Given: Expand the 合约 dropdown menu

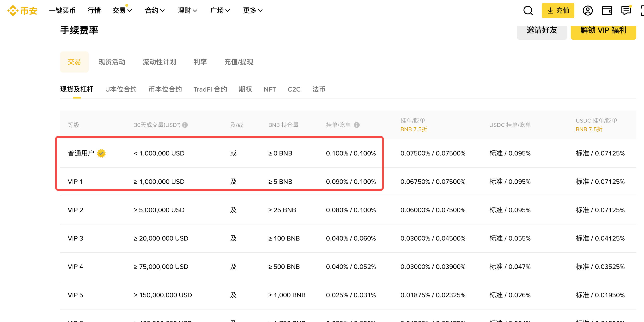Looking at the screenshot, I should 154,11.
